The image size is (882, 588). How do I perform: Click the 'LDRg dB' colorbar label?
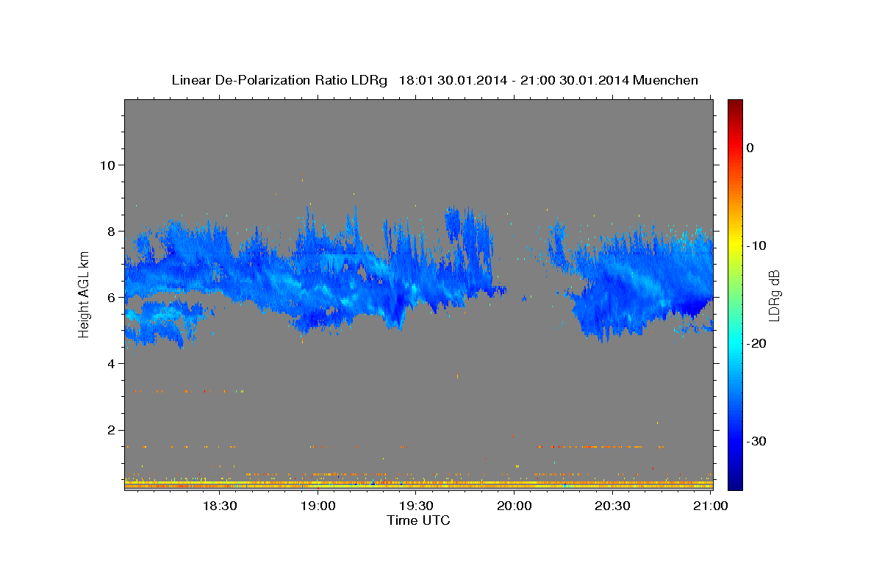click(774, 295)
